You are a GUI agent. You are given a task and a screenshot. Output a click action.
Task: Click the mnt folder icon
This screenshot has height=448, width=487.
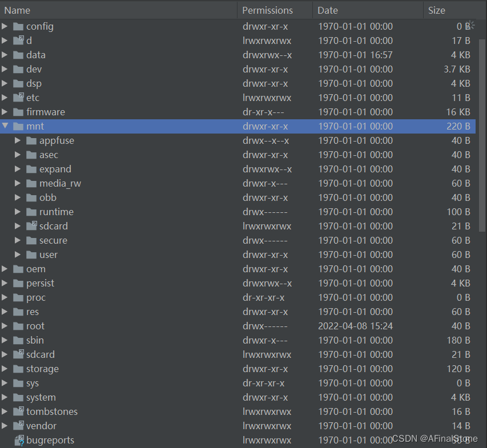(x=18, y=126)
